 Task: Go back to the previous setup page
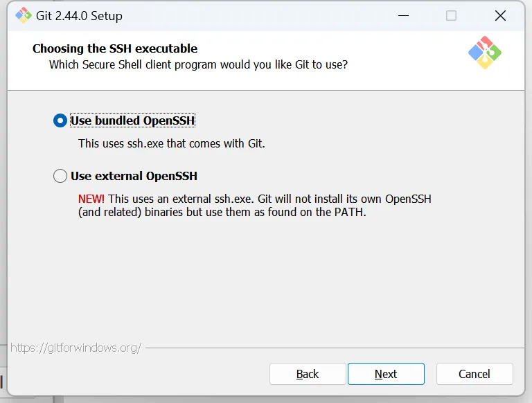(308, 374)
